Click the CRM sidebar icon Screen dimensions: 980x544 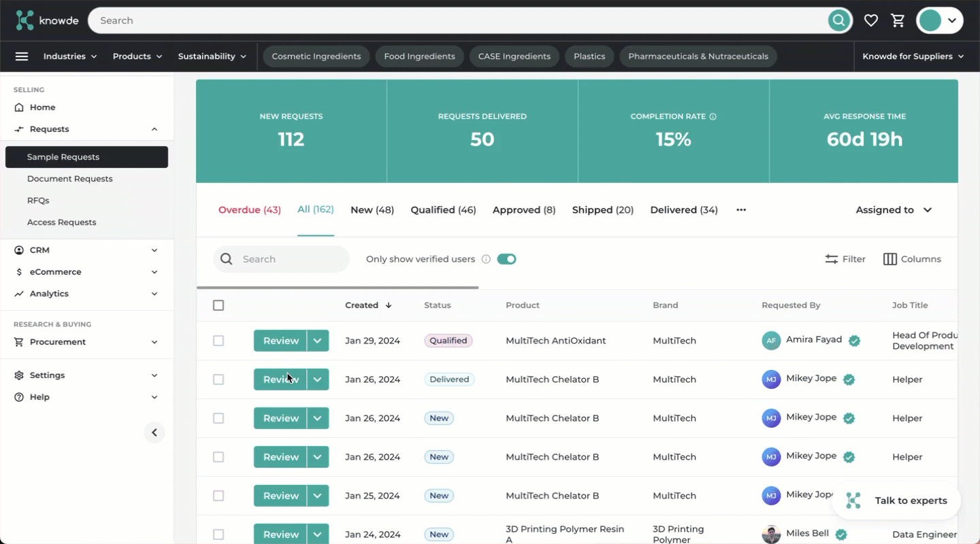click(x=19, y=250)
